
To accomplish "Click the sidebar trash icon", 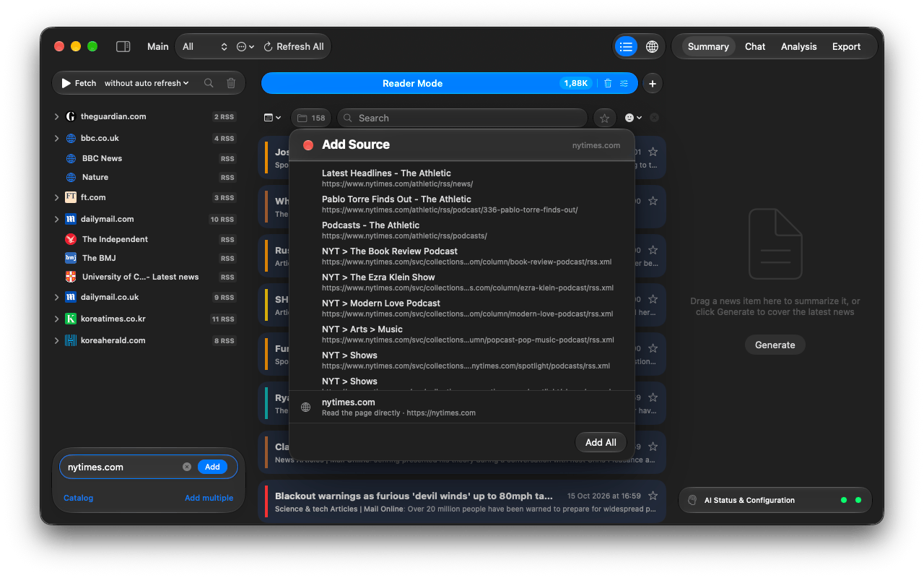I will (x=231, y=83).
